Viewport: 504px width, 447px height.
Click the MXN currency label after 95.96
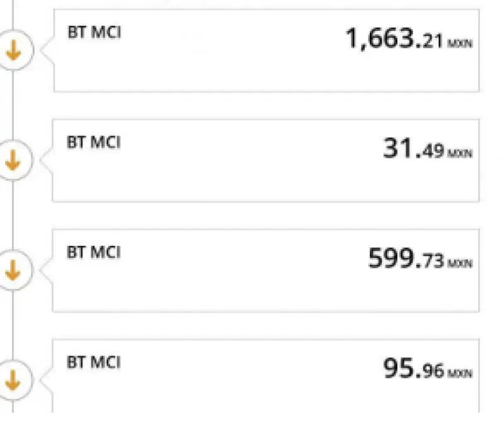(460, 373)
